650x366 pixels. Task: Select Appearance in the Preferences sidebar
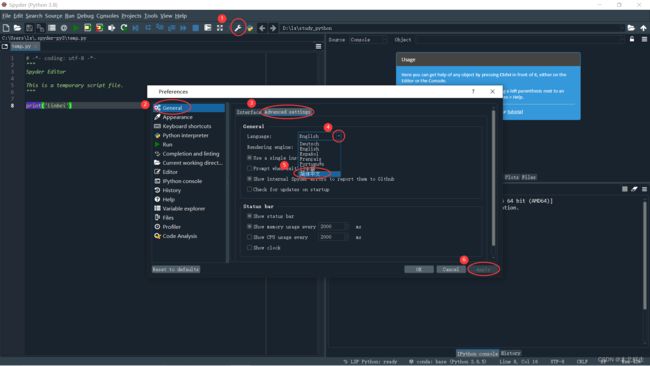177,117
